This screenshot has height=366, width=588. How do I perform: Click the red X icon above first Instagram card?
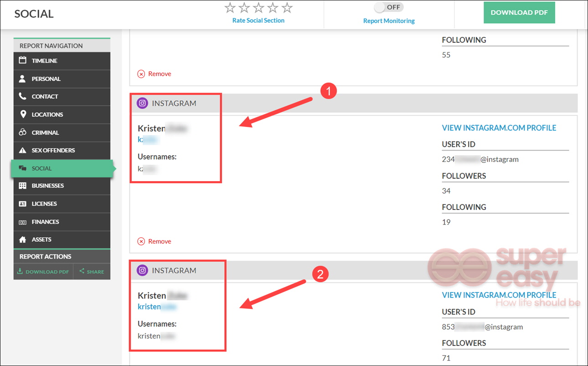(x=141, y=74)
